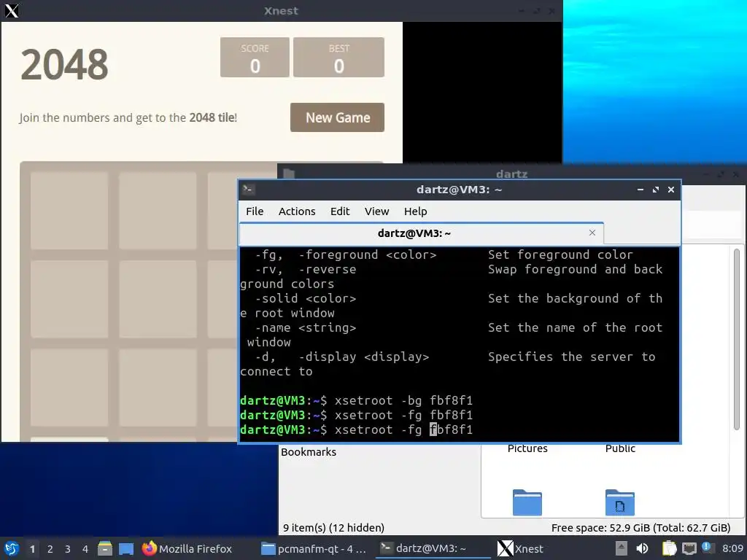This screenshot has height=560, width=747.
Task: Select the Pictures folder label in the file manager
Action: click(527, 448)
